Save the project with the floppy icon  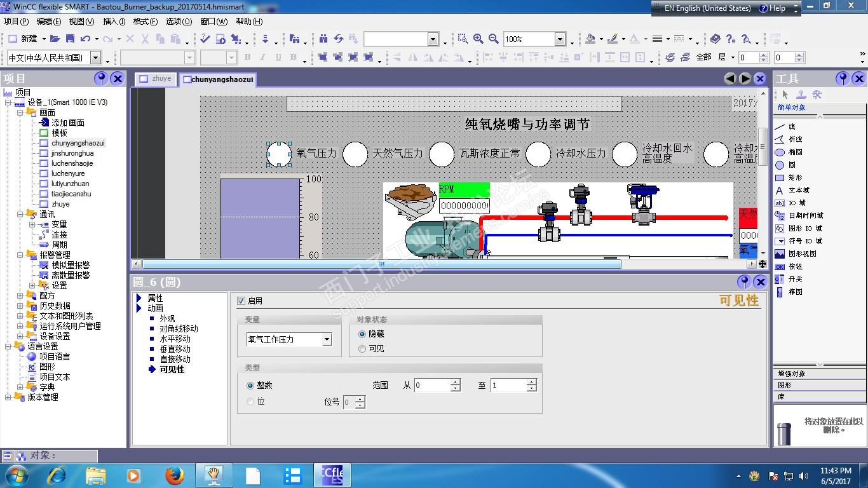(70, 39)
